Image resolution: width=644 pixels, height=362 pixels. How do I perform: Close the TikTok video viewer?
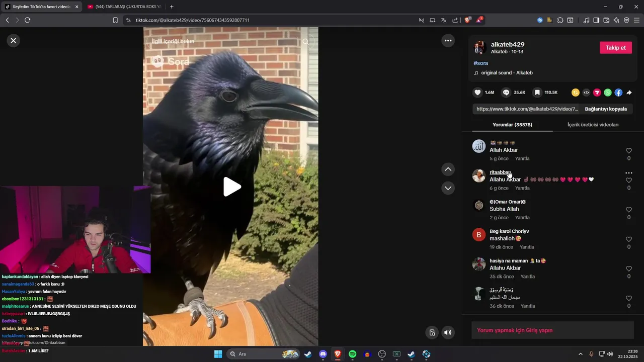click(14, 41)
